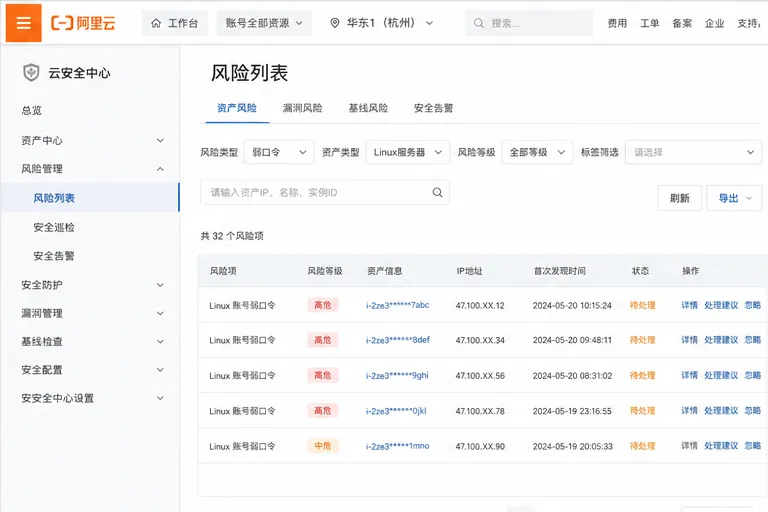Open asset link i-2ze3******0jkl
768x512 pixels.
click(x=396, y=411)
